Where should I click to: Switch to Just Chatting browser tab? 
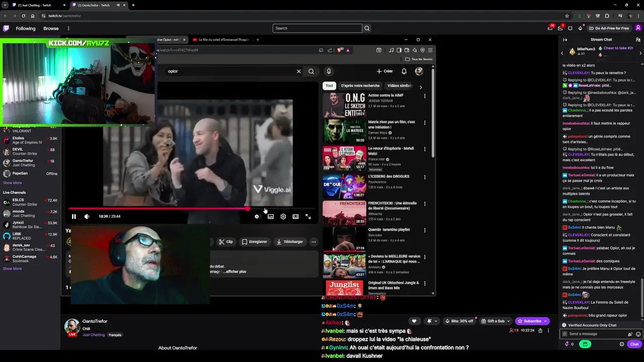click(35, 5)
